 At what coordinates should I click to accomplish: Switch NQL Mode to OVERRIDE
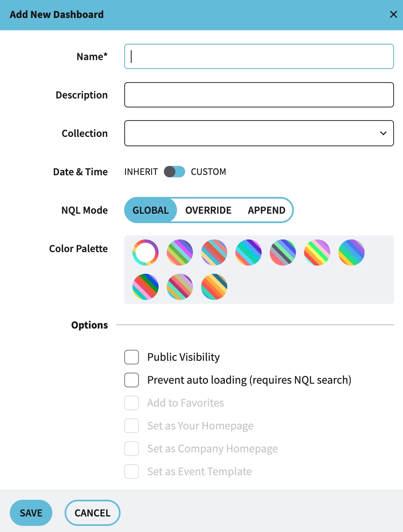point(208,210)
